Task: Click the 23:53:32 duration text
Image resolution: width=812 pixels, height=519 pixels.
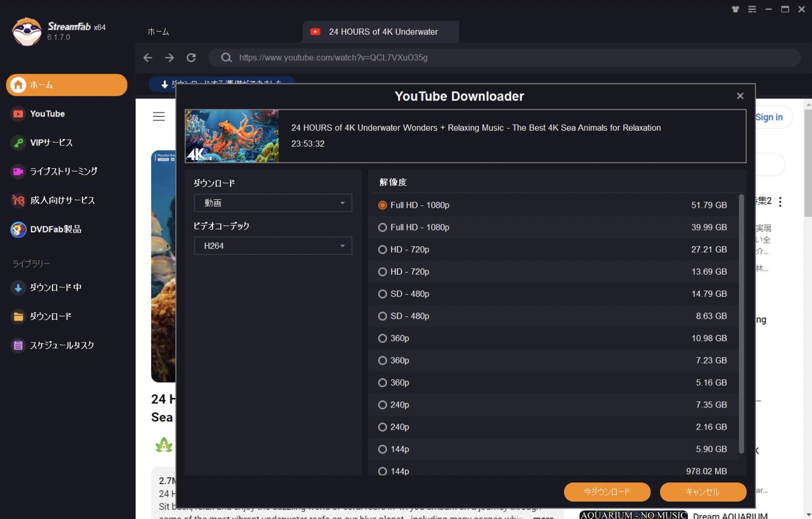Action: pos(308,144)
